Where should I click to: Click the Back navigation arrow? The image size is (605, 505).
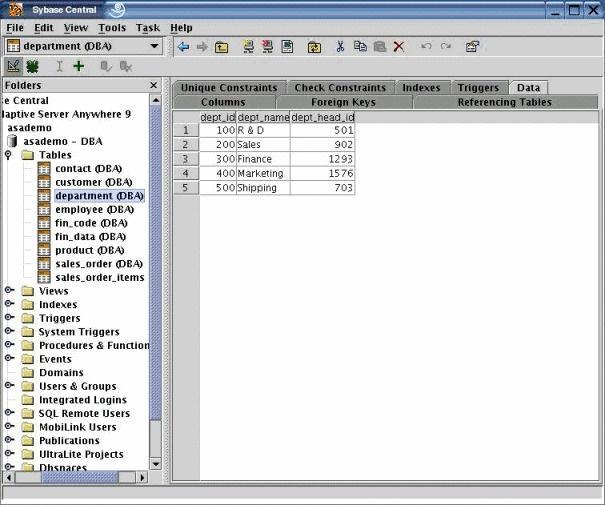click(183, 46)
